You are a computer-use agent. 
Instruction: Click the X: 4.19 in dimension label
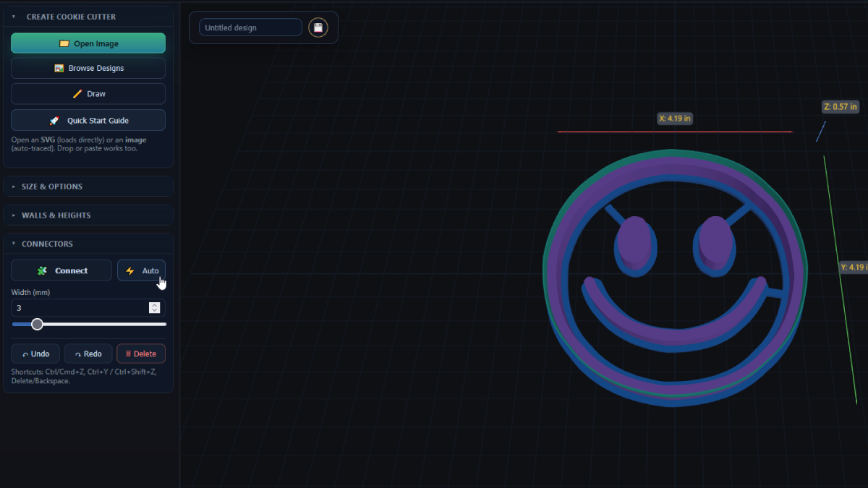(675, 118)
